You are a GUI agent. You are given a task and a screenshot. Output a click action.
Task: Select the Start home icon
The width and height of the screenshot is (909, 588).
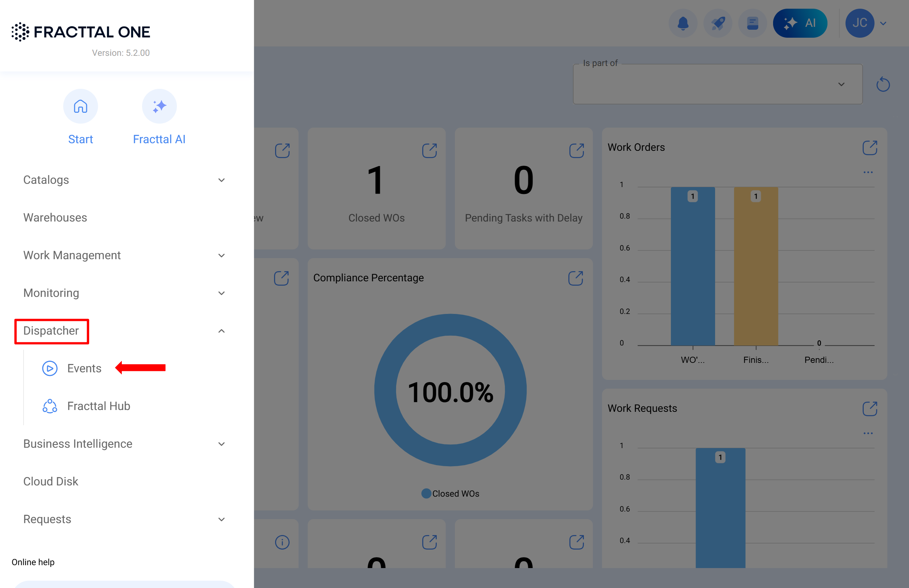(x=80, y=106)
